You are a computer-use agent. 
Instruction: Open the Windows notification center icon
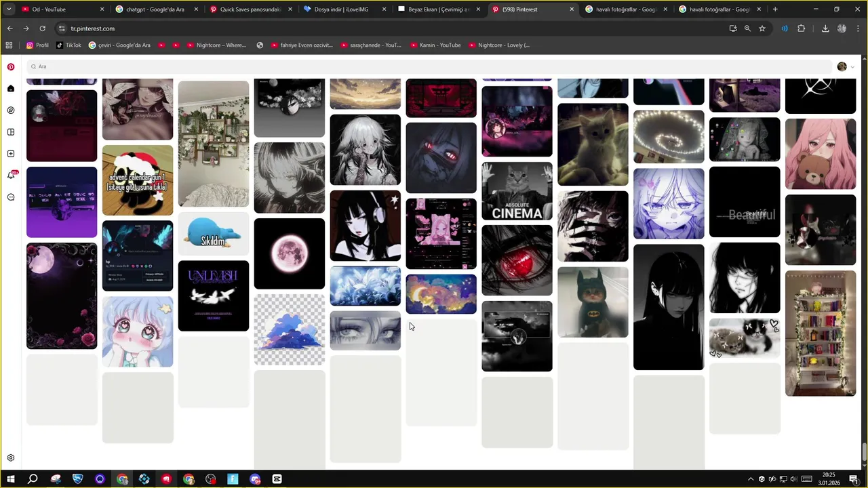tap(854, 479)
